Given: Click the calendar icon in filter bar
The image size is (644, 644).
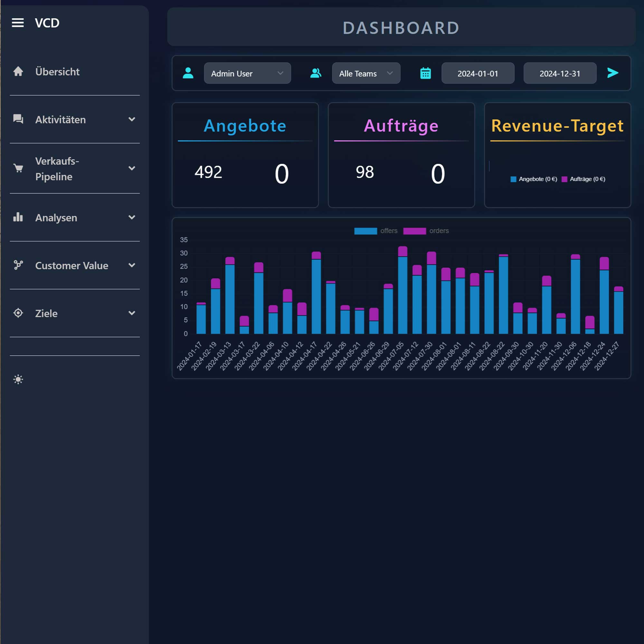Looking at the screenshot, I should click(425, 73).
